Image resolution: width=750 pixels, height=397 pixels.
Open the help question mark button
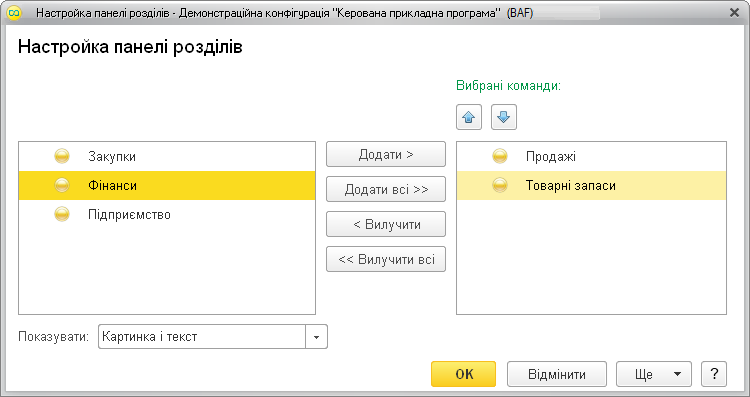click(714, 374)
